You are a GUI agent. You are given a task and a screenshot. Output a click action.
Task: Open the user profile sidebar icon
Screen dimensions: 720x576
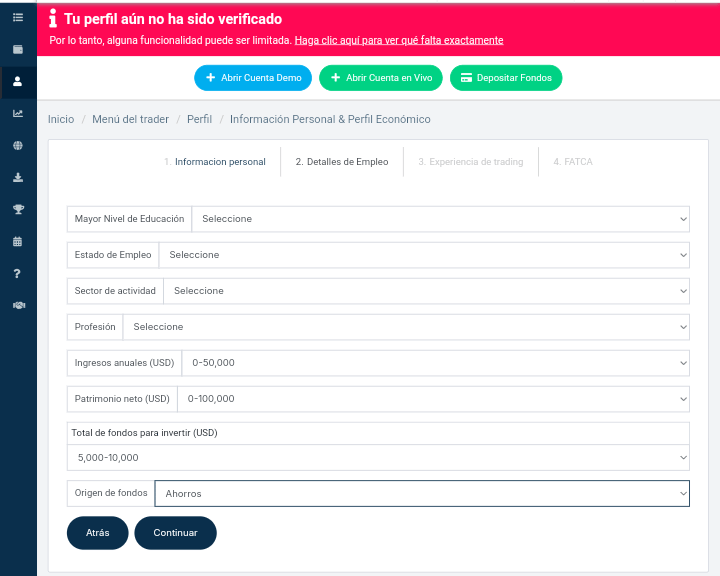coord(17,82)
